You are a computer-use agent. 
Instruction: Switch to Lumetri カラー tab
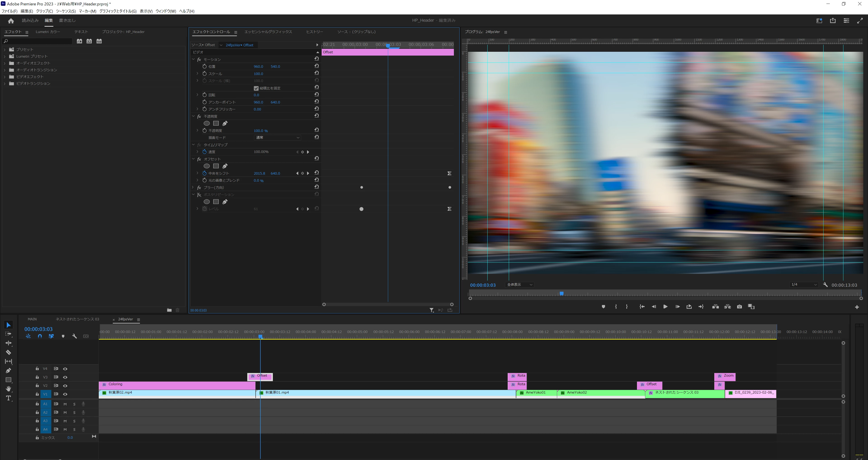[48, 32]
